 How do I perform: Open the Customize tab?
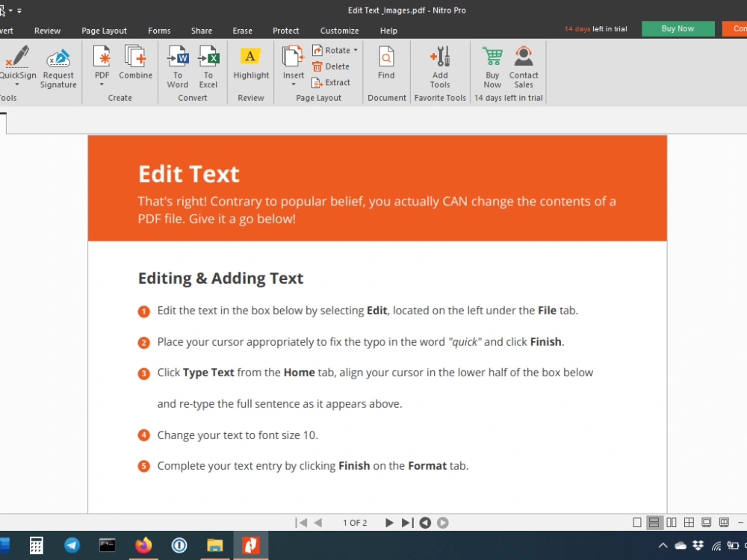(x=339, y=31)
